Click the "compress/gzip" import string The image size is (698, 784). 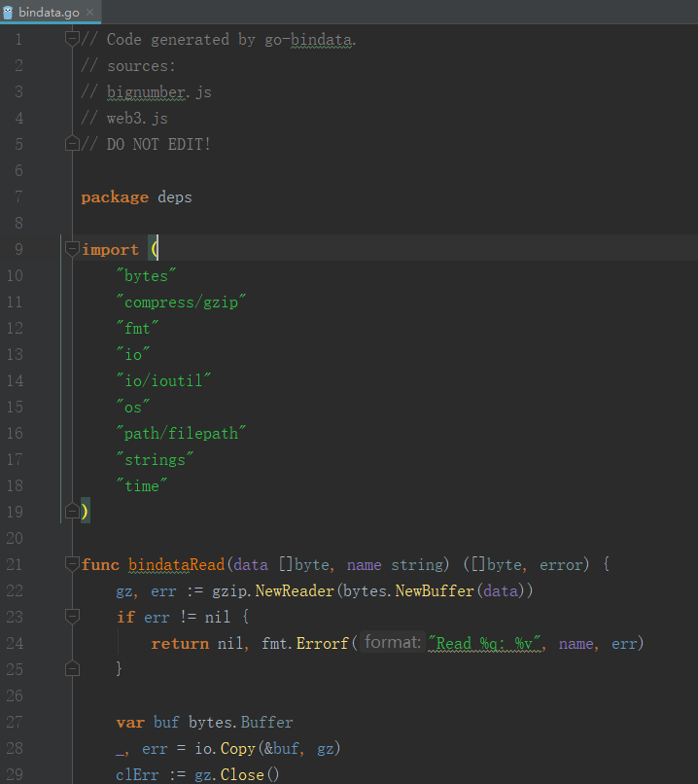181,302
